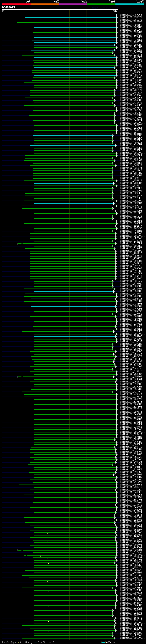Click label UniRef100_B4UL37
The height and width of the screenshot is (644, 146).
tap(131, 80)
